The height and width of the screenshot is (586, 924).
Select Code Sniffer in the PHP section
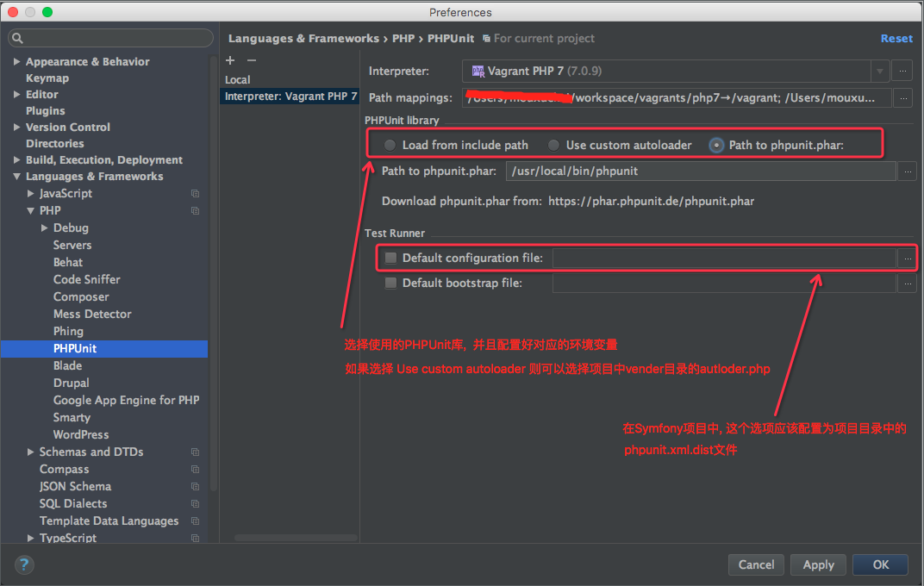click(x=86, y=279)
